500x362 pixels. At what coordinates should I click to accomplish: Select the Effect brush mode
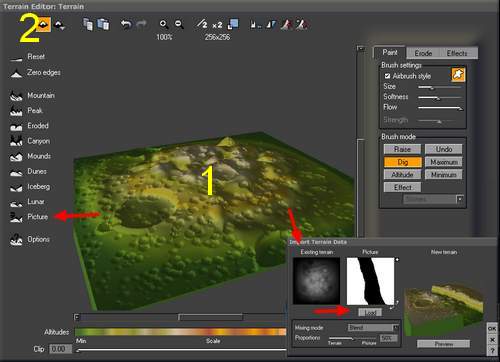coord(402,187)
